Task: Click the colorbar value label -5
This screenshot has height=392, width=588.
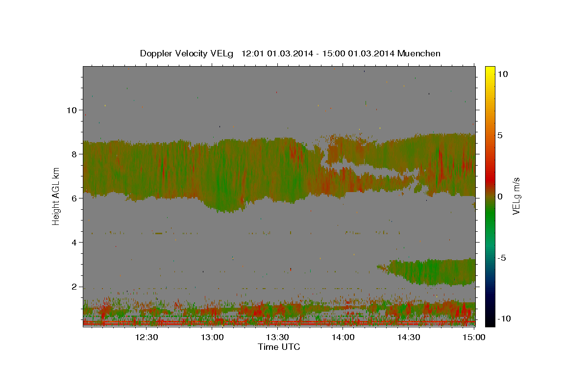Action: pyautogui.click(x=502, y=258)
